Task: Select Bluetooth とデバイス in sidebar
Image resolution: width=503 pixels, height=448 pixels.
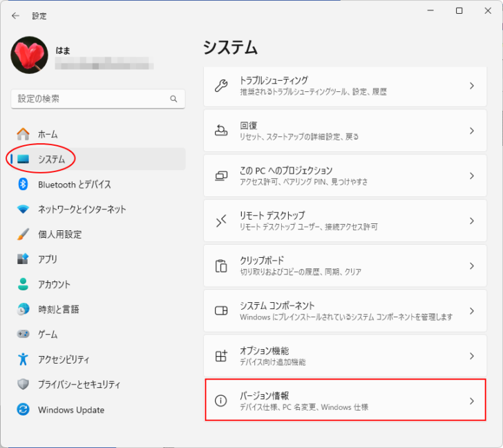Action: point(75,185)
